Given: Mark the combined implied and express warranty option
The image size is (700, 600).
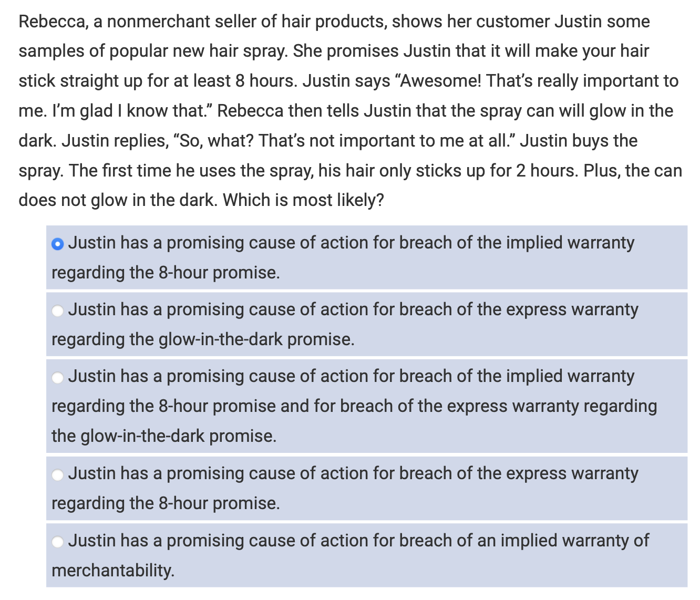Looking at the screenshot, I should tap(58, 377).
